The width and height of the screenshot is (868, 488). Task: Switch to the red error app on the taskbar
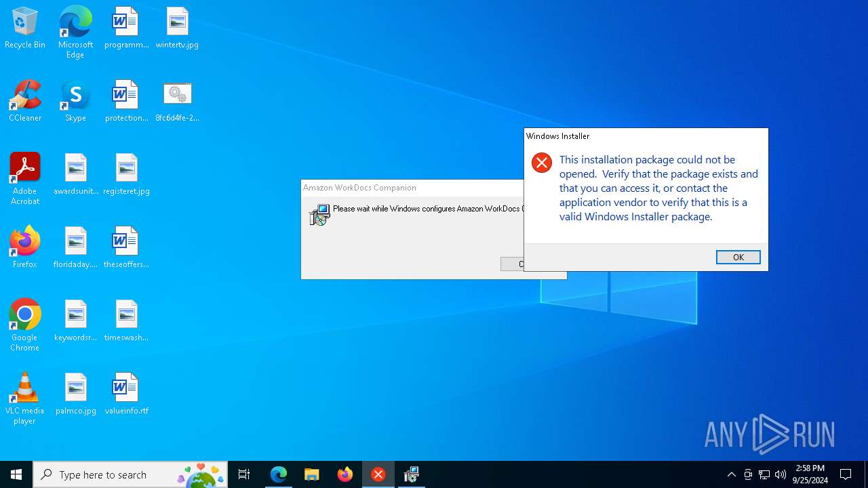378,474
